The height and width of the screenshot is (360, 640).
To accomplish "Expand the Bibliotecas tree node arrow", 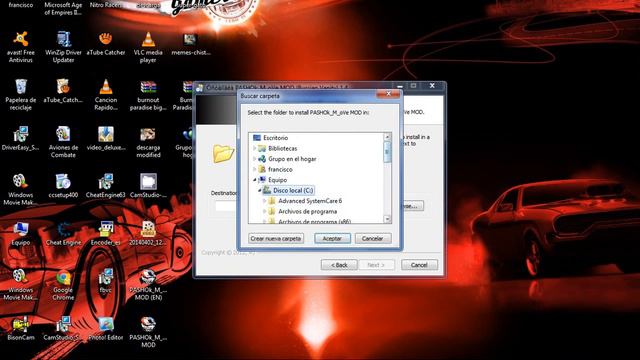I will (255, 149).
